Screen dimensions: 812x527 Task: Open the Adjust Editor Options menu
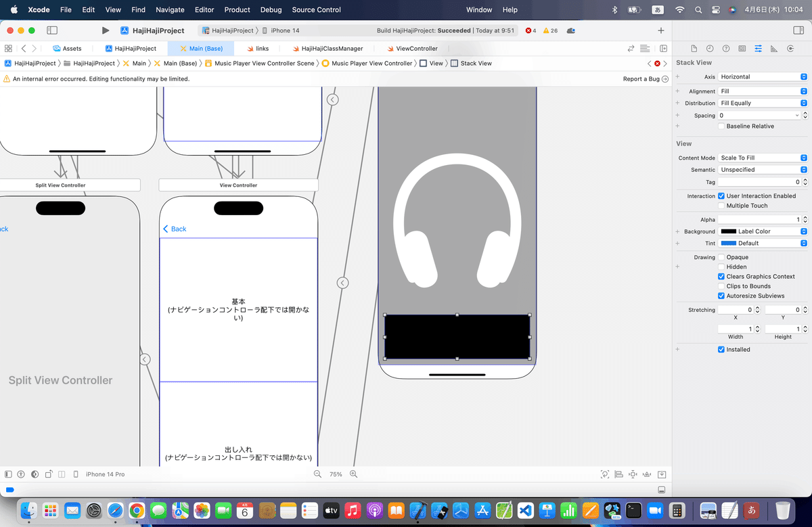point(645,49)
